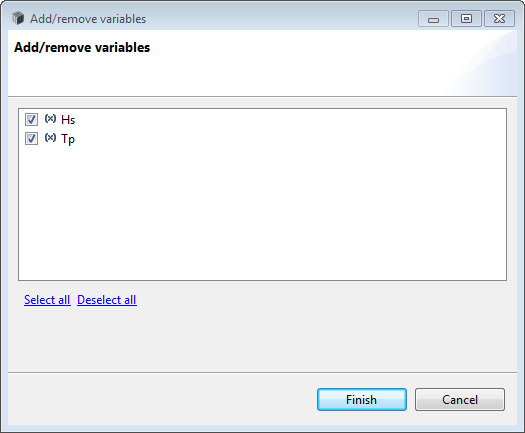This screenshot has height=433, width=525.
Task: Uncheck the Hs variable checkbox
Action: (x=31, y=120)
